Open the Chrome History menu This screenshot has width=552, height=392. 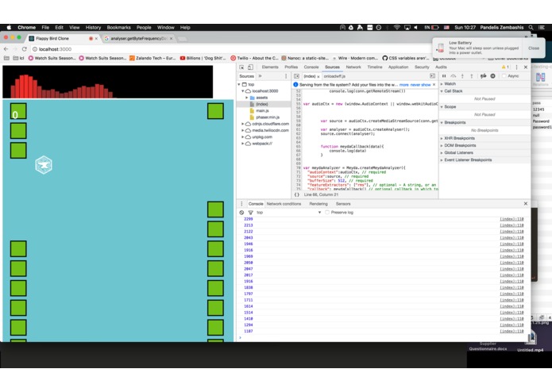click(x=93, y=28)
